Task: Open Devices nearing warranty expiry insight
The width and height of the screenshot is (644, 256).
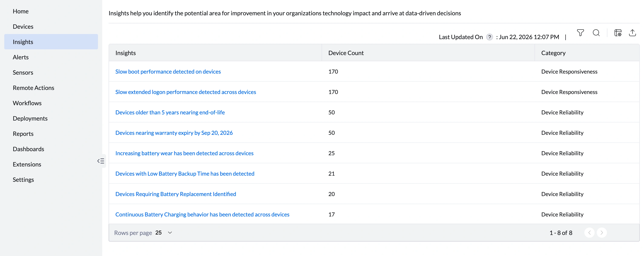Action: point(174,133)
